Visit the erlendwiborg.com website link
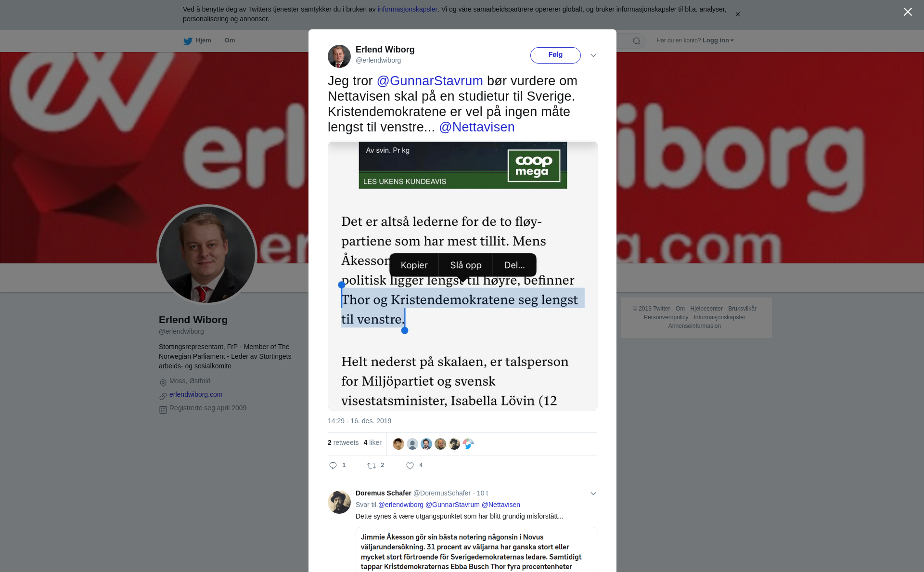This screenshot has height=572, width=924. 196,394
